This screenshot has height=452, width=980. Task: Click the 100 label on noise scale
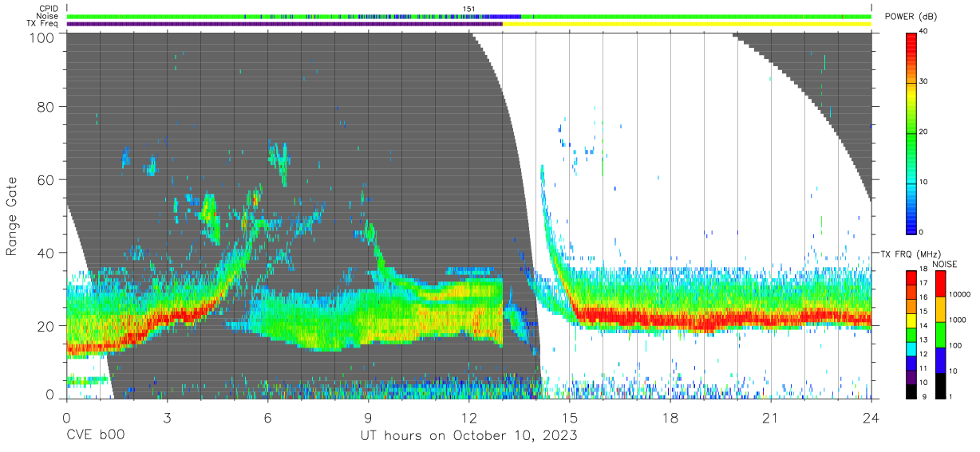[x=956, y=345]
